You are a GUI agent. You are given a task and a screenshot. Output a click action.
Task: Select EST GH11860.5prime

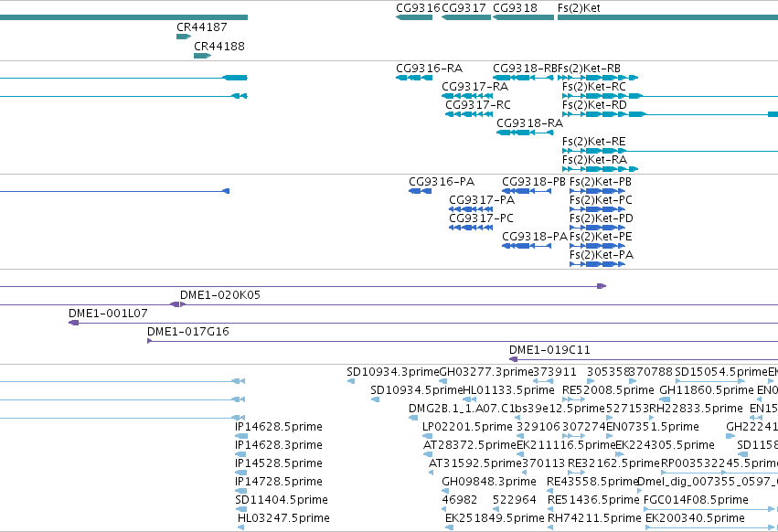[665, 399]
